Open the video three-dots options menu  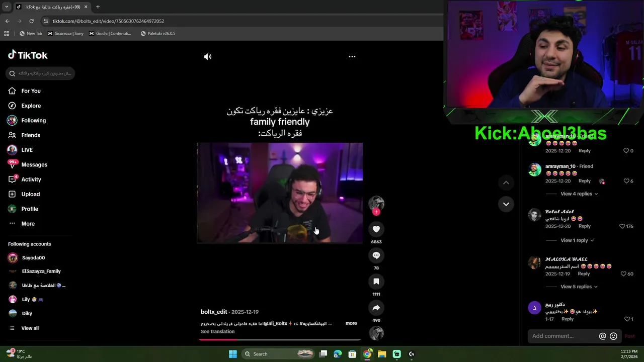pos(352,57)
